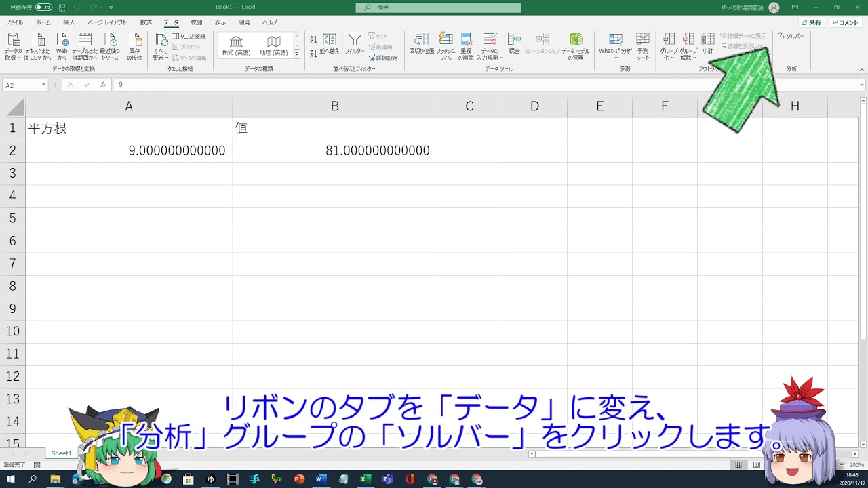Open the グループ解除 (Ungroup) dropdown
The height and width of the screenshot is (488, 868).
pyautogui.click(x=688, y=46)
